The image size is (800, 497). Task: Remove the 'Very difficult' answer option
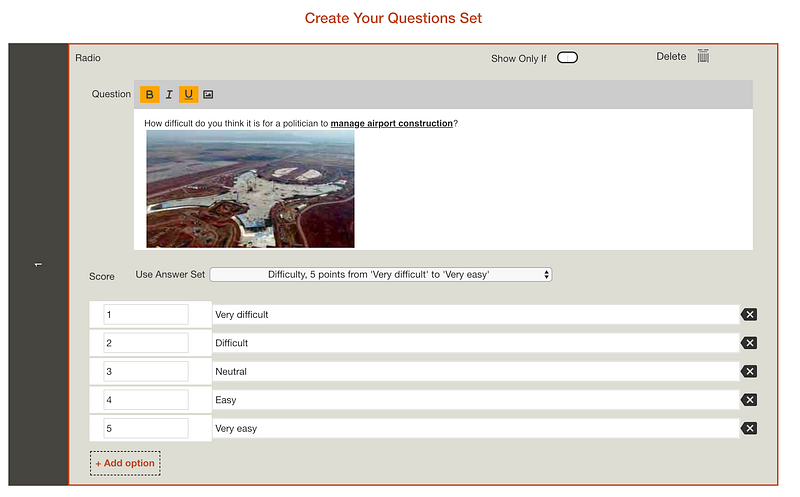click(749, 315)
